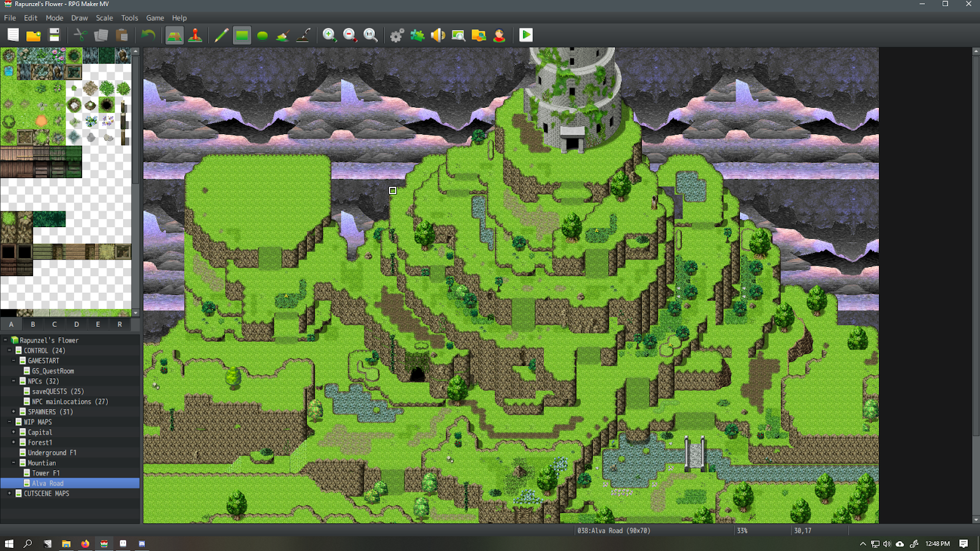Open the Edit menu
Image resolution: width=980 pixels, height=551 pixels.
31,18
